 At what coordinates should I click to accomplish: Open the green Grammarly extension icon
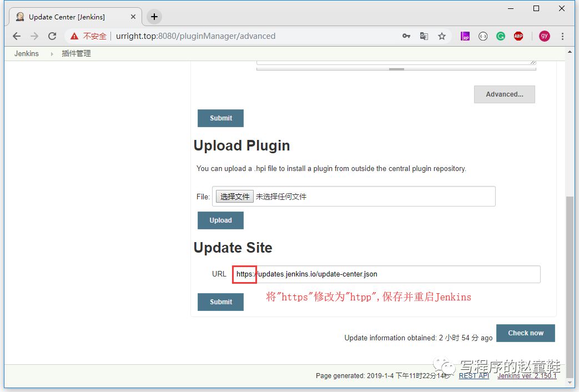[x=500, y=36]
